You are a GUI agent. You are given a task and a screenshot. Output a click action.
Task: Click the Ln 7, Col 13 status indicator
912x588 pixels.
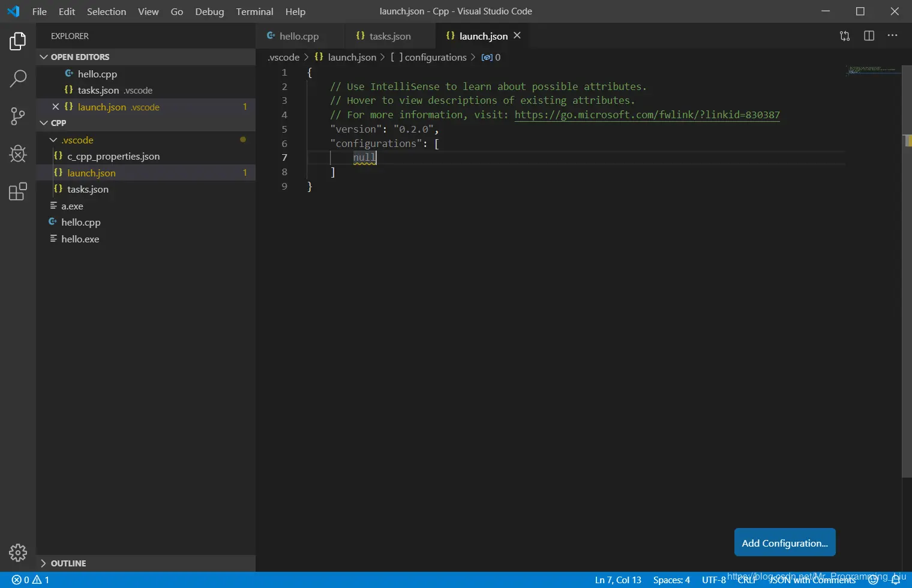[618, 580]
